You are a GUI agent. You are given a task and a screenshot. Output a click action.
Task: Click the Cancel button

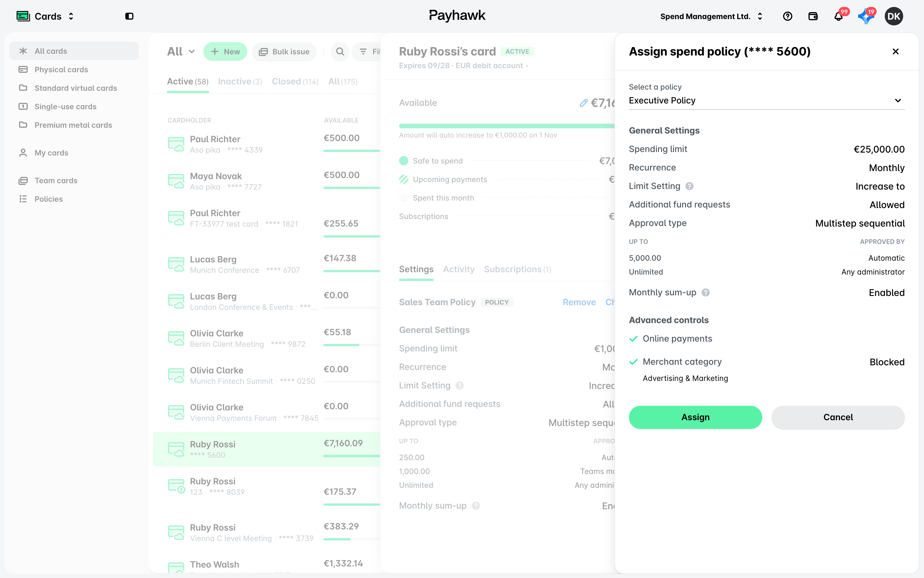pyautogui.click(x=838, y=417)
